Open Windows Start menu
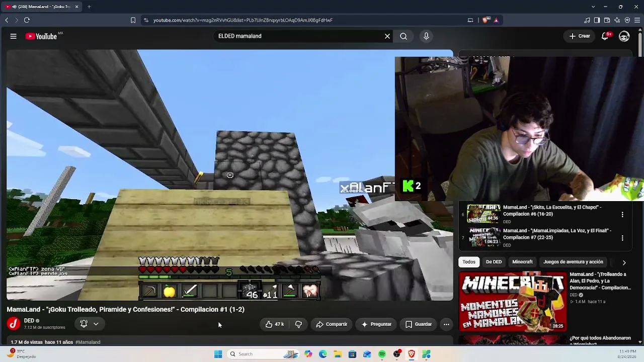 218,354
